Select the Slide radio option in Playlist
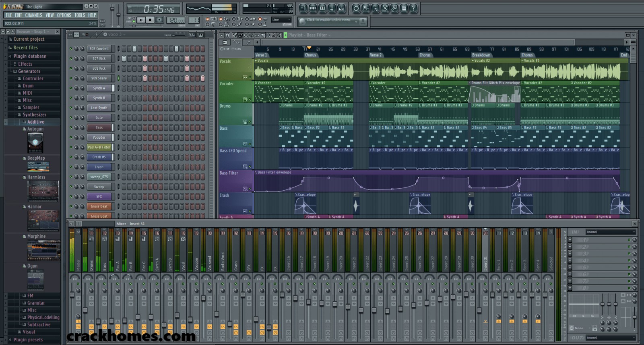644x345 pixels. [x=233, y=49]
